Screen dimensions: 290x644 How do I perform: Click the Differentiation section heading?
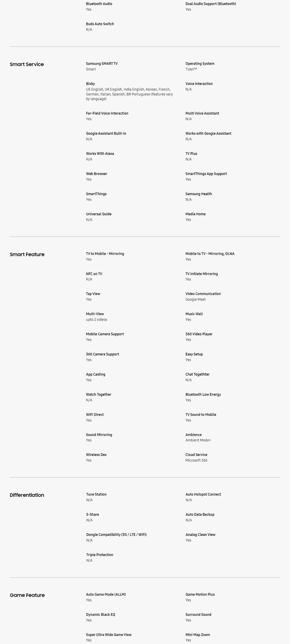coord(27,495)
